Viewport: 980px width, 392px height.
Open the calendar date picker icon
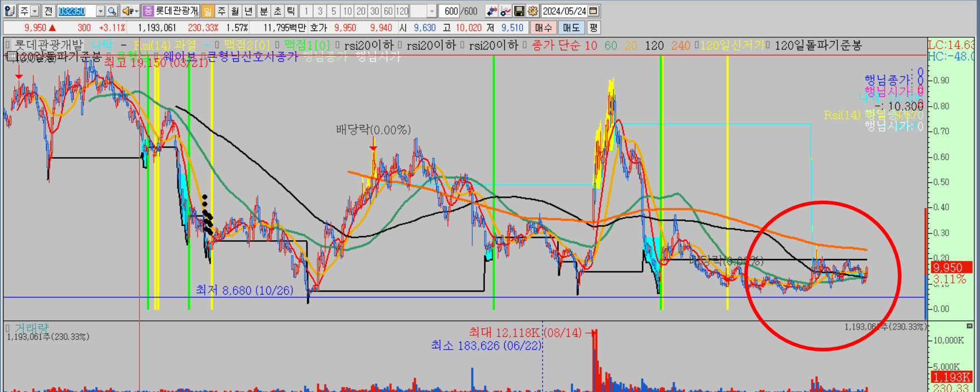594,11
